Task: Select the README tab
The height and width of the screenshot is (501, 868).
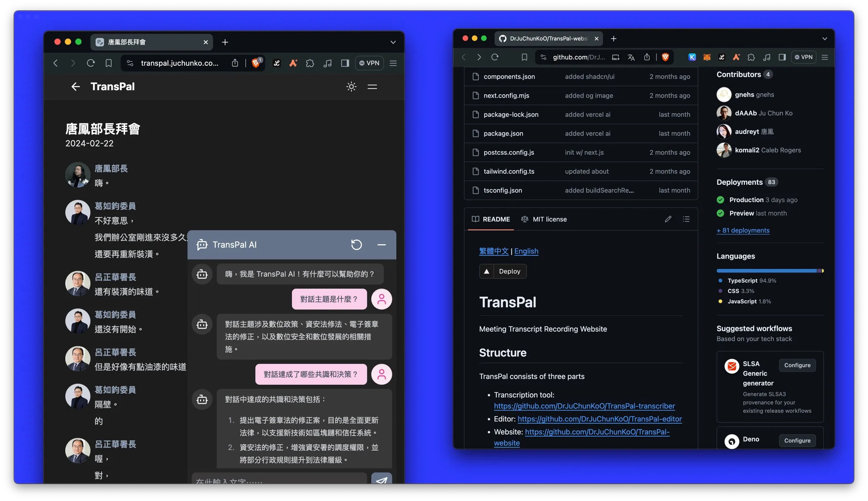Action: (x=491, y=219)
